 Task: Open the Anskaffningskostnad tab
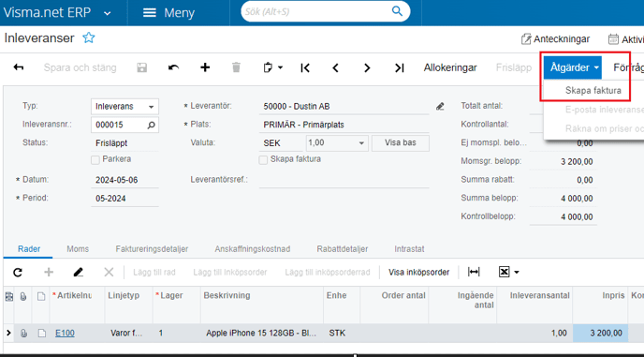tap(252, 249)
